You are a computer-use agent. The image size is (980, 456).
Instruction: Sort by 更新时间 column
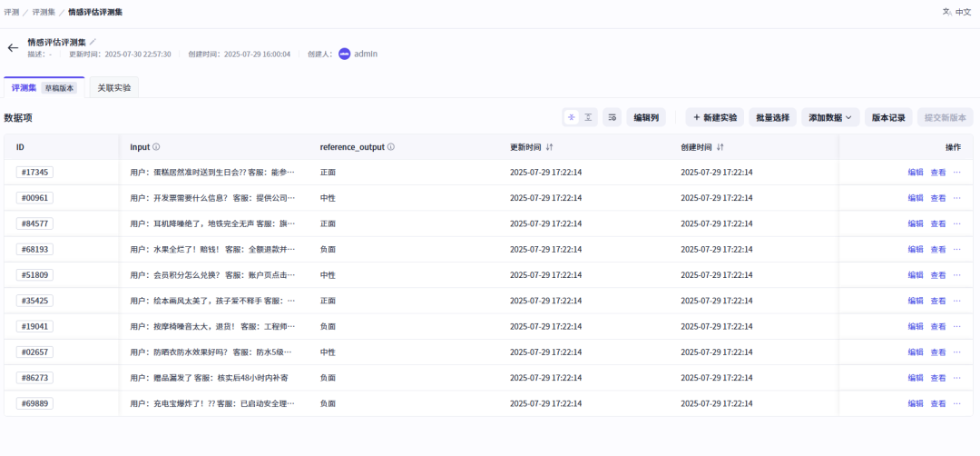tap(549, 147)
